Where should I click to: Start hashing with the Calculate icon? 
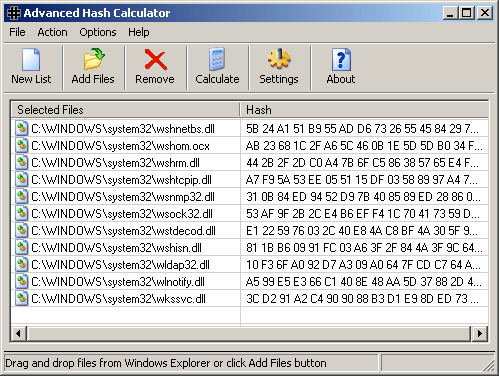(x=217, y=59)
